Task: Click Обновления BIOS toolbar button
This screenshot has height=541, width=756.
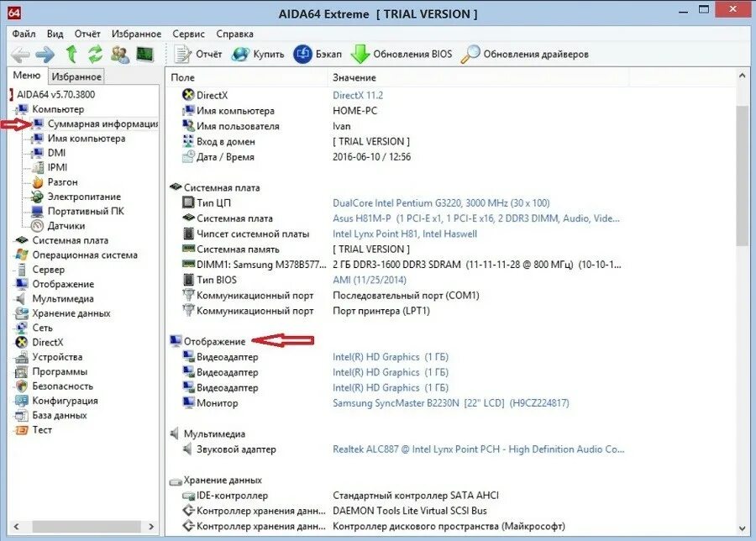Action: 402,54
